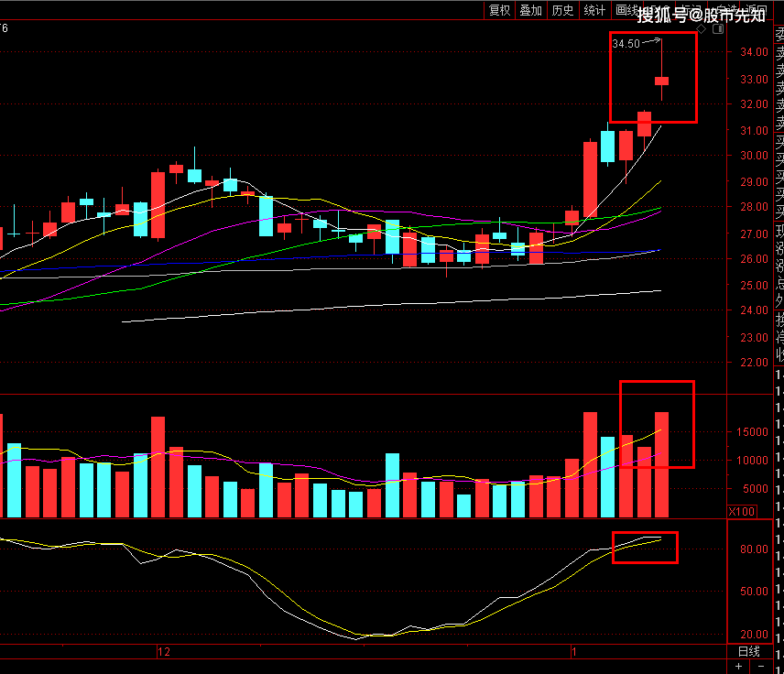Click the month 12 date marker

[164, 651]
